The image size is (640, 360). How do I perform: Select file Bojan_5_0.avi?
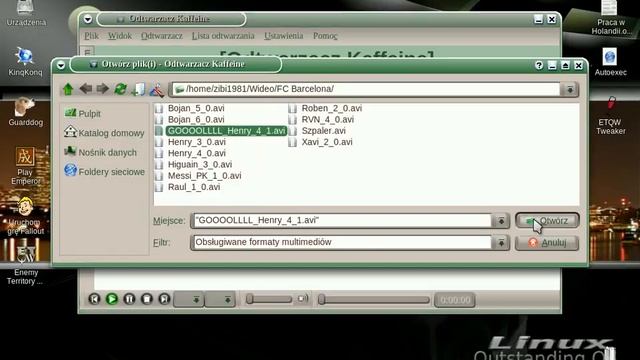[x=190, y=108]
